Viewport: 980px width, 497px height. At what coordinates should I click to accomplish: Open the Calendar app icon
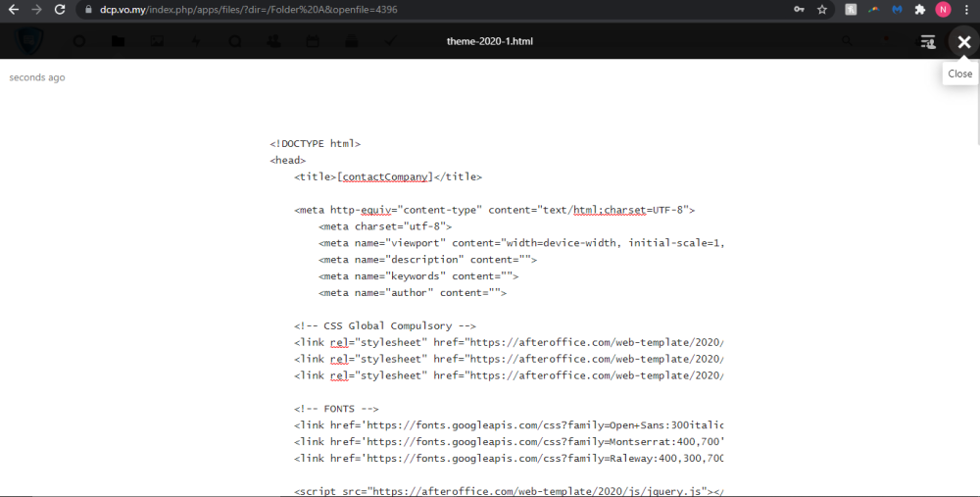click(x=313, y=42)
